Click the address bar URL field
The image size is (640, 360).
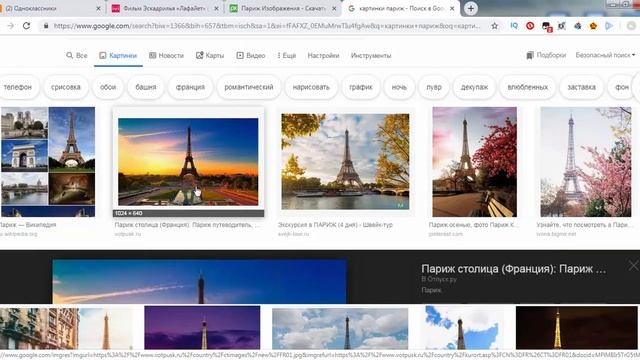click(x=266, y=26)
